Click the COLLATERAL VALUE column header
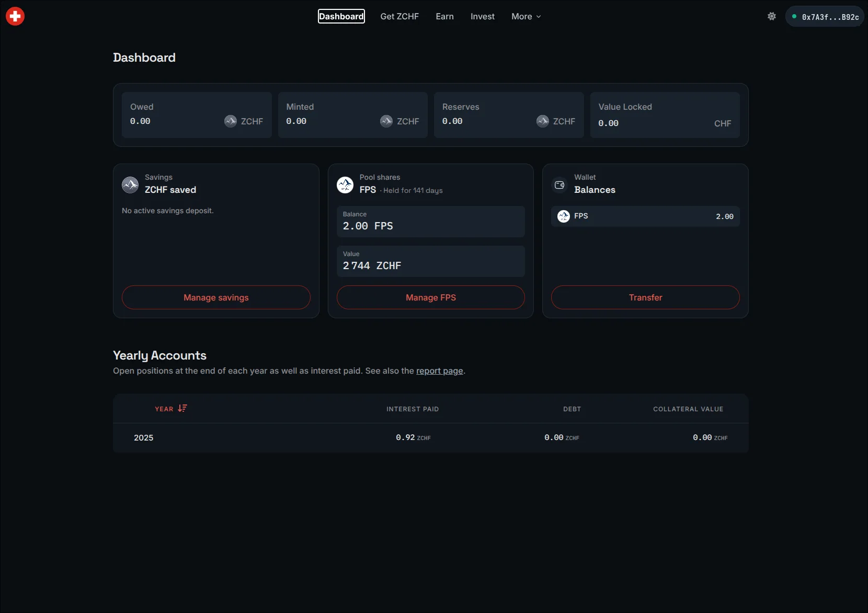The height and width of the screenshot is (613, 868). click(x=688, y=409)
